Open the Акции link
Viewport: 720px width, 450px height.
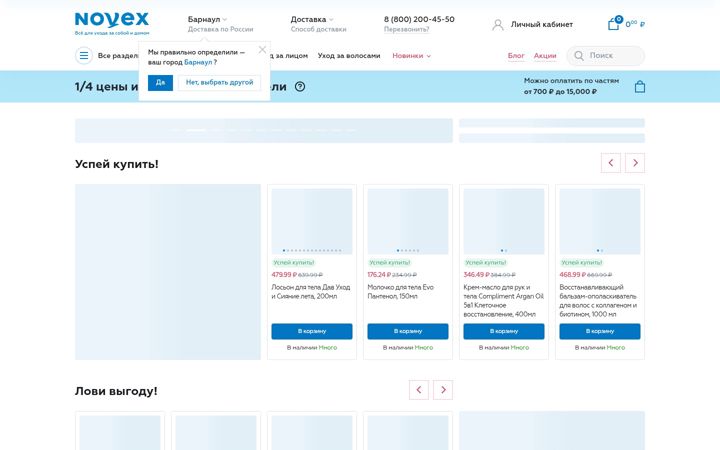click(545, 56)
